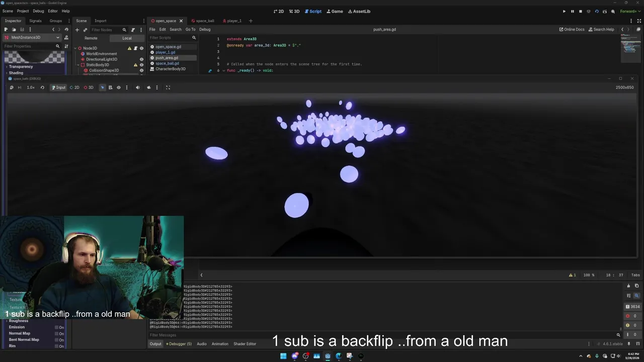Expand the Shading property section

coord(16,73)
